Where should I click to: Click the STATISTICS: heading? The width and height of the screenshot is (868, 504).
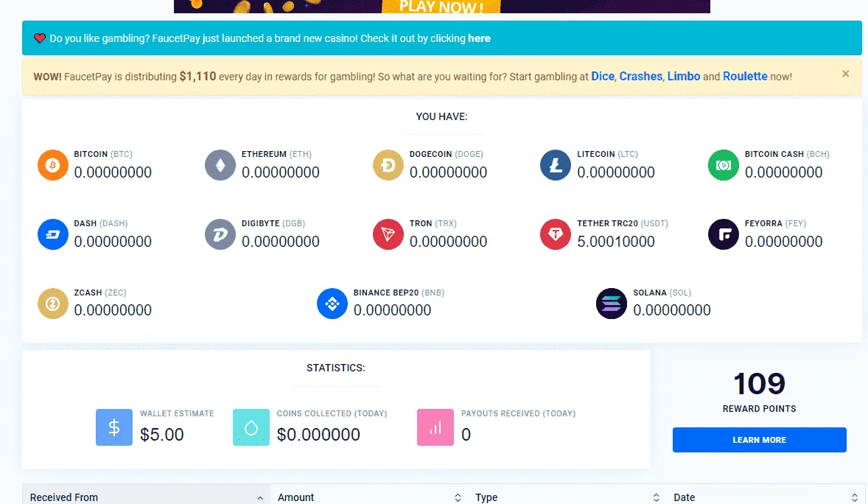pyautogui.click(x=335, y=368)
